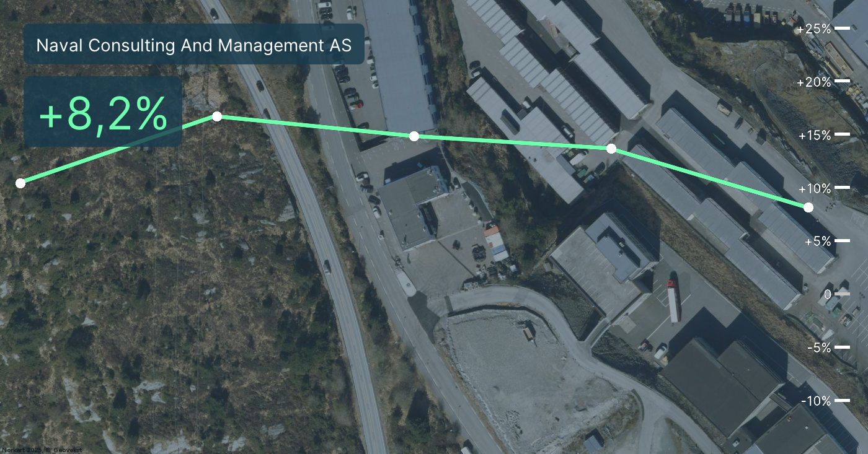Click the tick mark beside +25%
This screenshot has height=454, width=868.
843,28
